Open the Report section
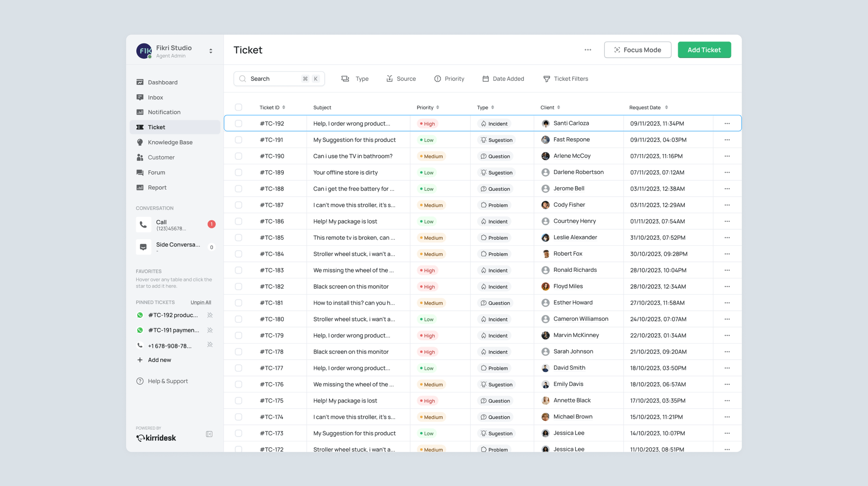Viewport: 868px width, 486px height. 156,187
